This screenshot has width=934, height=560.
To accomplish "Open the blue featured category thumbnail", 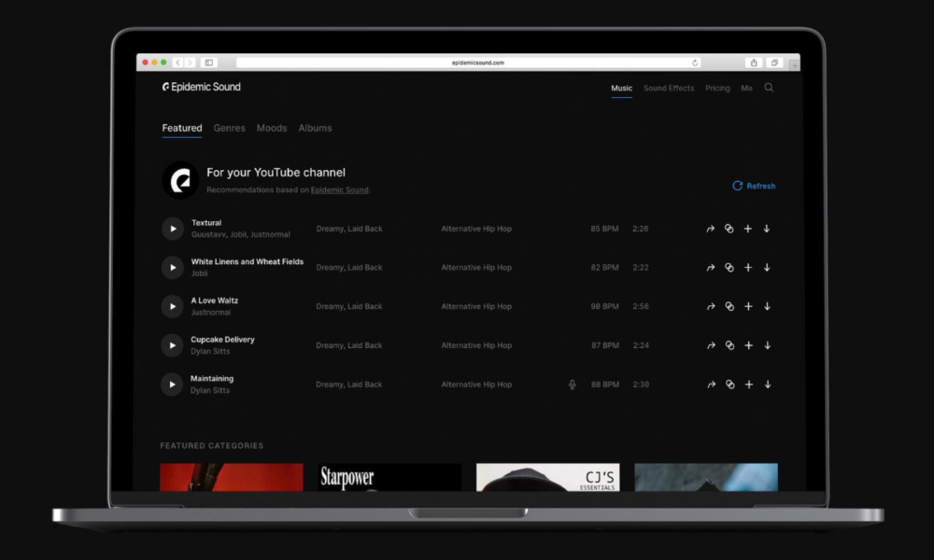I will (706, 477).
